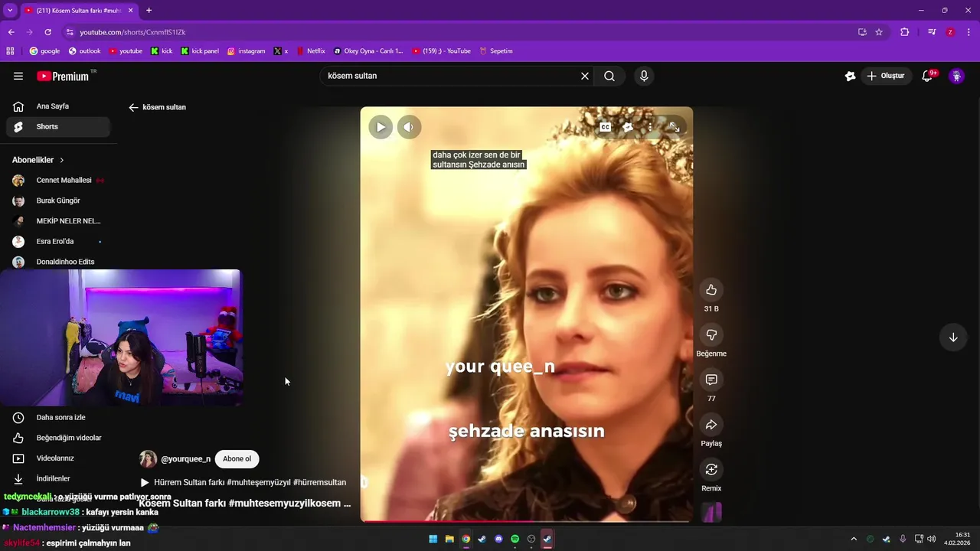Open YouTube notifications bell
This screenshot has width=980, height=551.
tap(927, 76)
